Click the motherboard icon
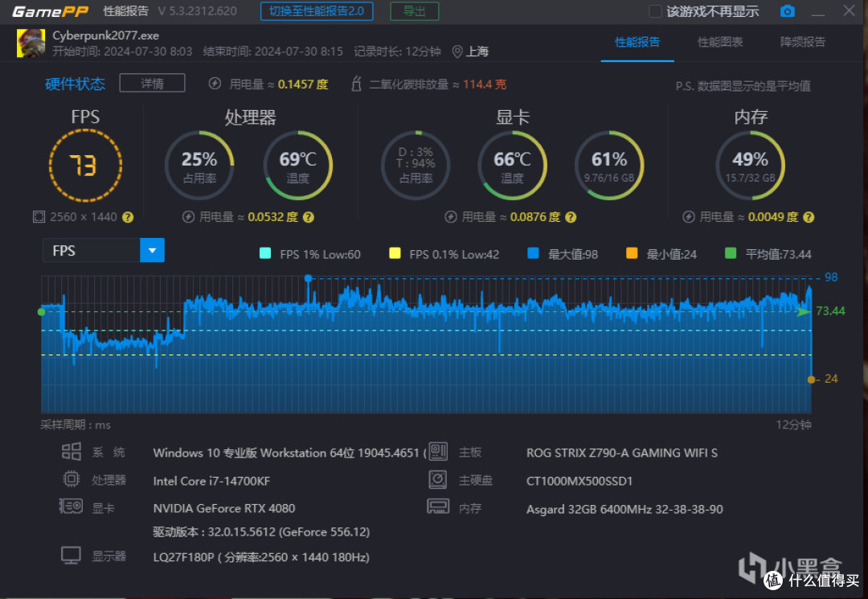868x599 pixels. coord(438,452)
